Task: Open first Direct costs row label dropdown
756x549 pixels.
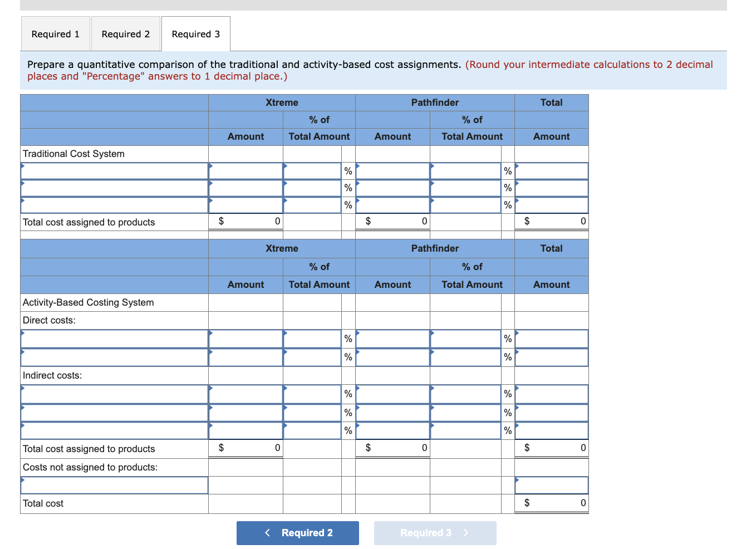Action: pyautogui.click(x=115, y=339)
